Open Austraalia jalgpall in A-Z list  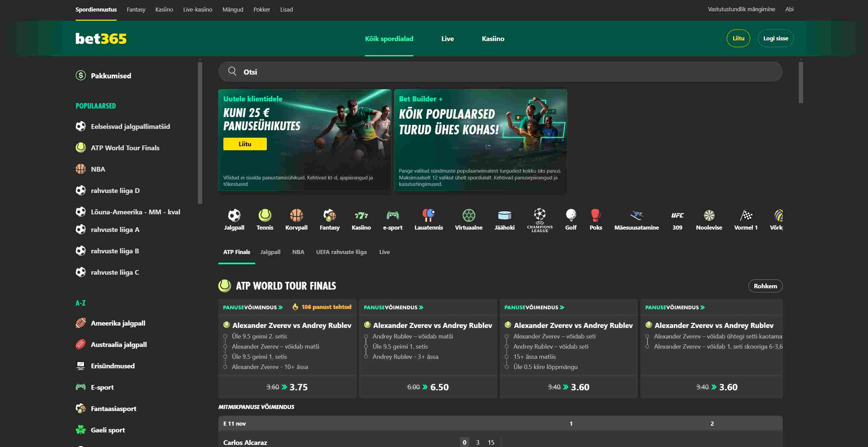click(x=118, y=344)
